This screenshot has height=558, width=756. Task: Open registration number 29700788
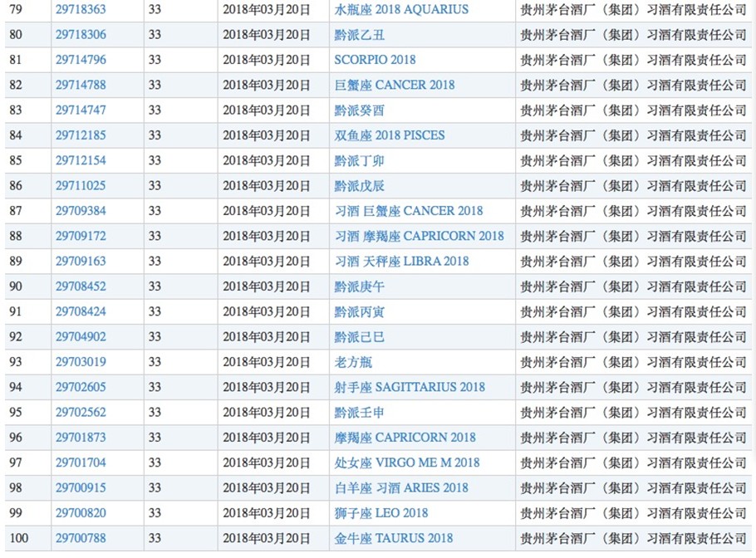pyautogui.click(x=81, y=538)
